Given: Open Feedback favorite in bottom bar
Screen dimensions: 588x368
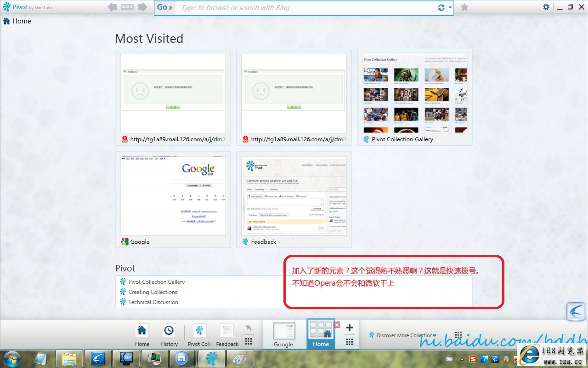Looking at the screenshot, I should (227, 335).
